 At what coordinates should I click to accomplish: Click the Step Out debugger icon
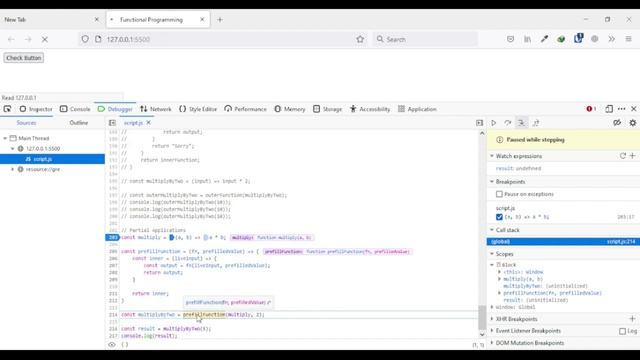point(536,123)
